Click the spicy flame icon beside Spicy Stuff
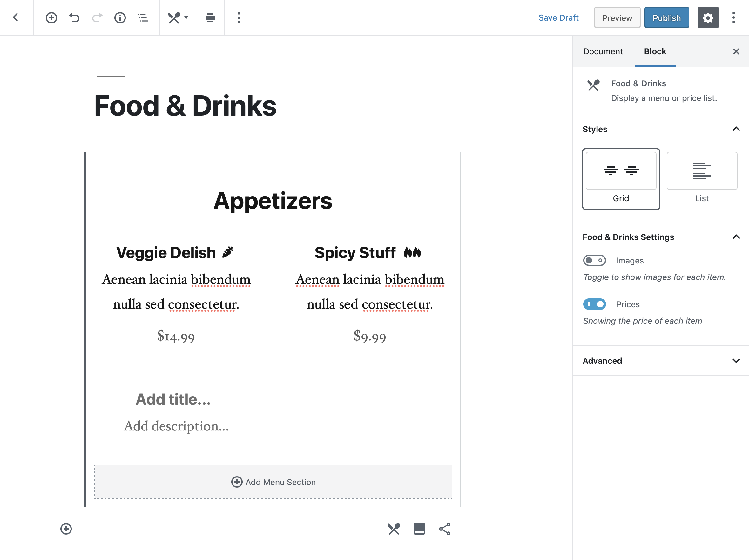The image size is (749, 560). (x=412, y=252)
